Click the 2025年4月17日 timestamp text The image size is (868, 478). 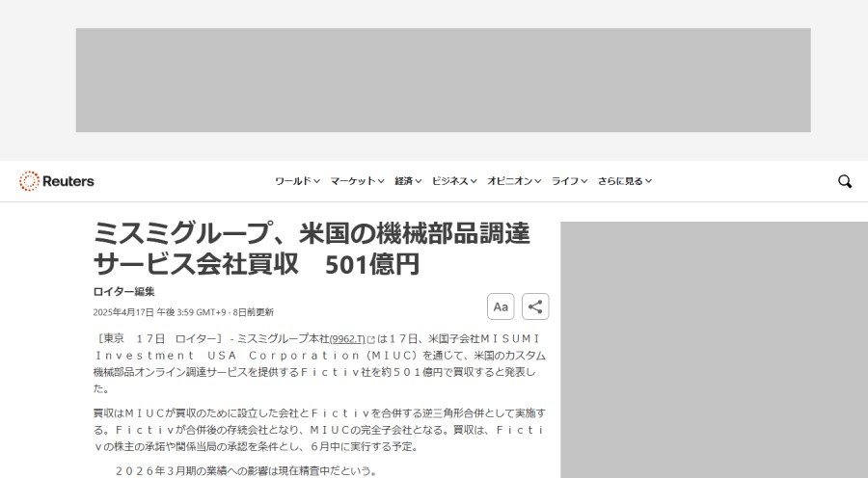[x=183, y=312]
